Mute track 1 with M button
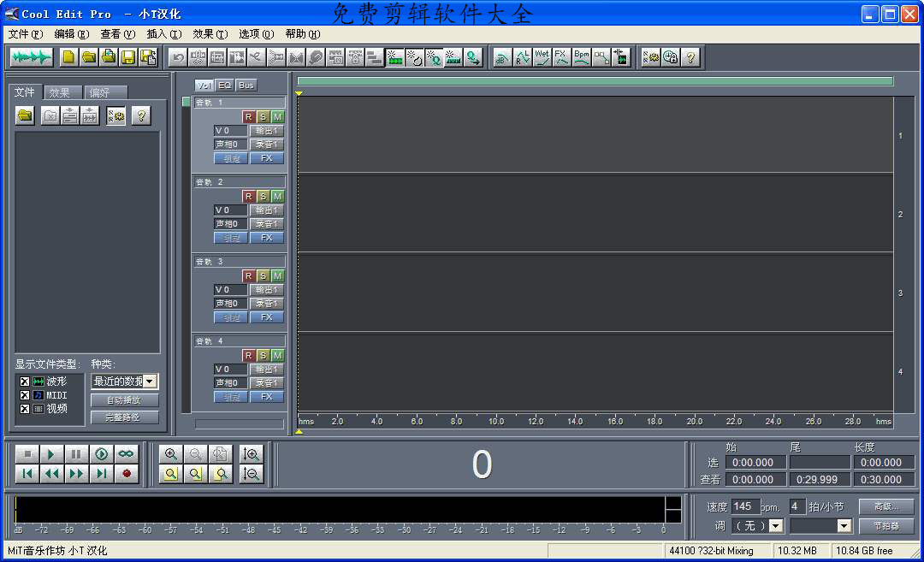Screen dimensions: 924x562 coord(277,116)
